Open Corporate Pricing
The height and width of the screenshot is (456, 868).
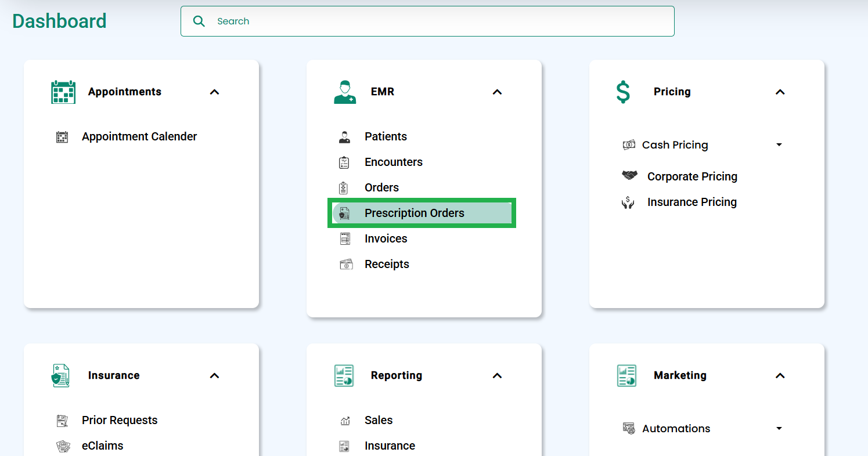click(x=692, y=177)
